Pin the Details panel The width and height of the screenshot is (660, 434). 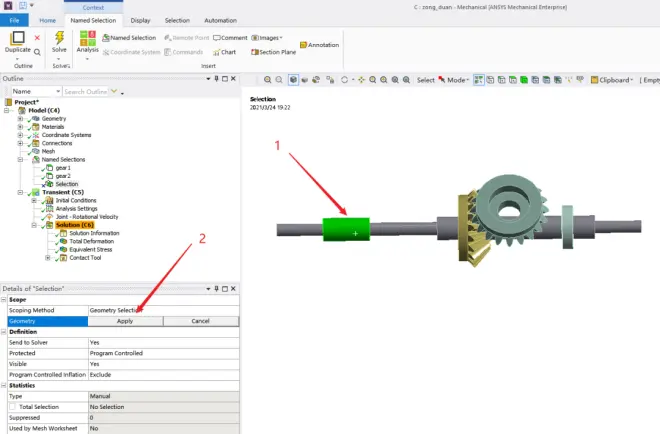pos(216,289)
